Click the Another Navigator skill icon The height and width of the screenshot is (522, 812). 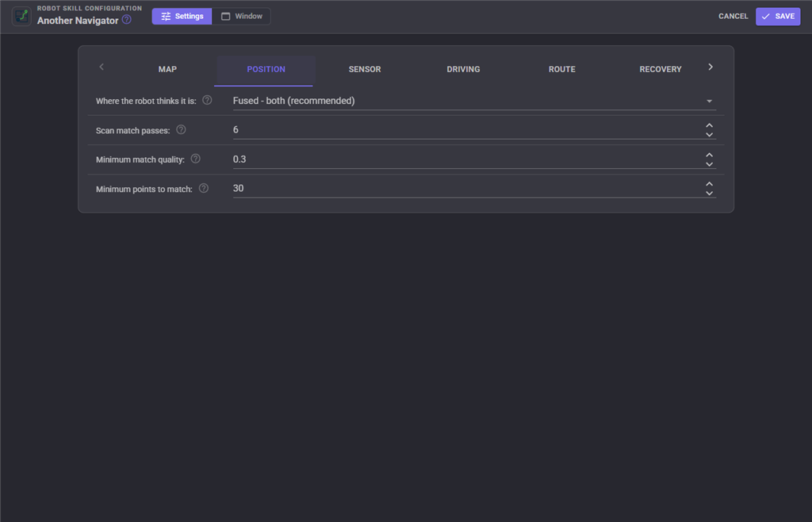coord(21,16)
